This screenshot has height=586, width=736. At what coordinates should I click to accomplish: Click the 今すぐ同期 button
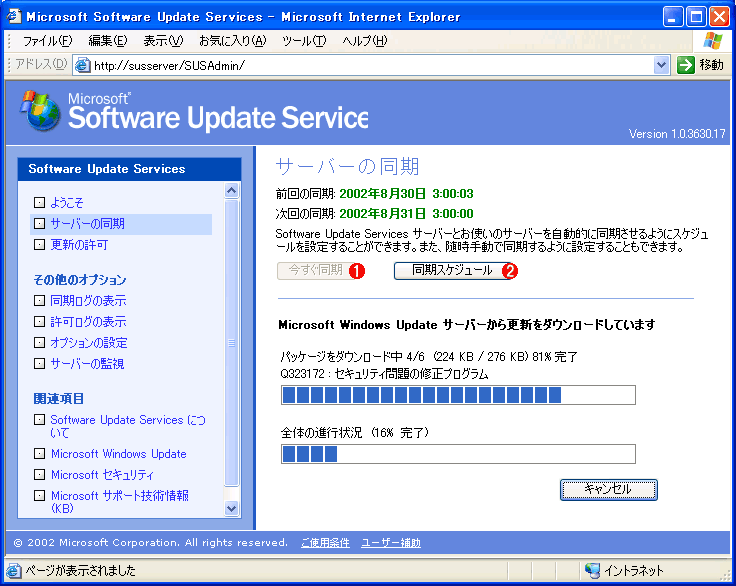pyautogui.click(x=315, y=270)
